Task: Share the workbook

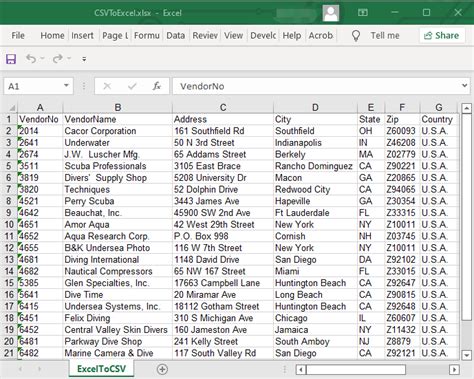Action: click(x=442, y=35)
